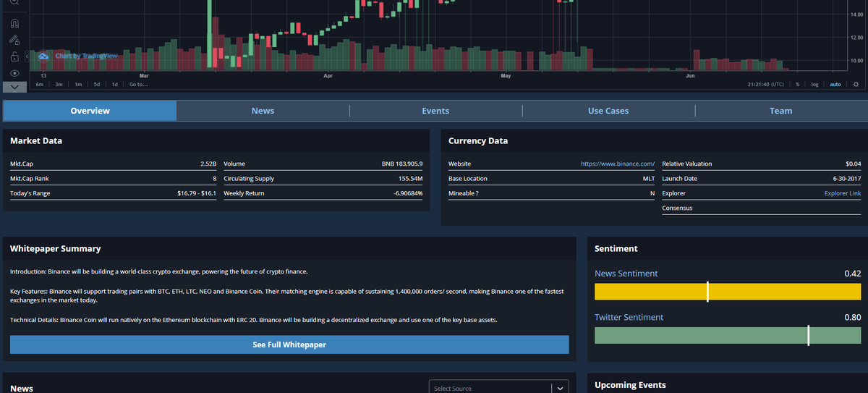868x393 pixels.
Task: Open the https://www.binance.com/ website link
Action: (x=618, y=164)
